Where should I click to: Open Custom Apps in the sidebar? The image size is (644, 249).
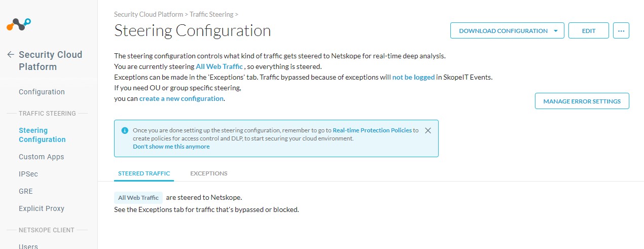coord(41,157)
